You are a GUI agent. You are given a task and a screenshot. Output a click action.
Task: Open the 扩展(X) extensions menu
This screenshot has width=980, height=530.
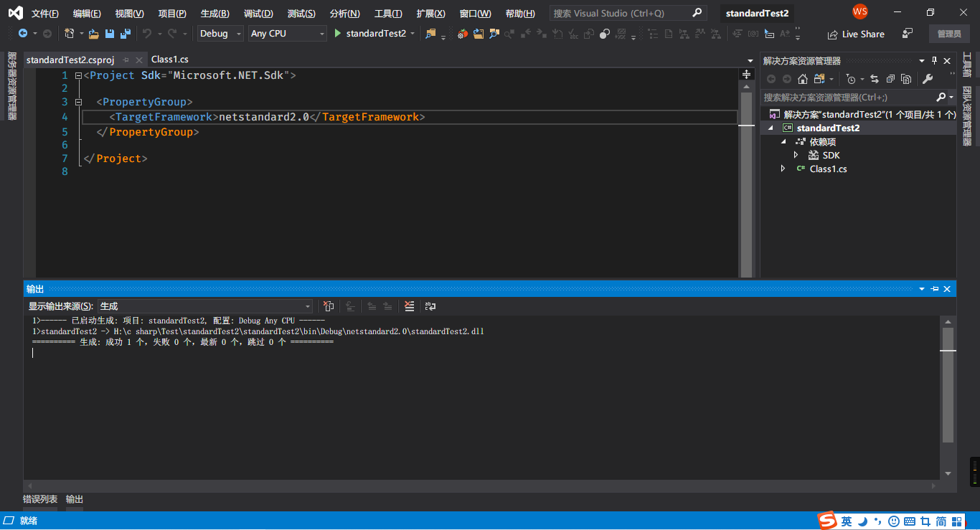click(x=430, y=14)
